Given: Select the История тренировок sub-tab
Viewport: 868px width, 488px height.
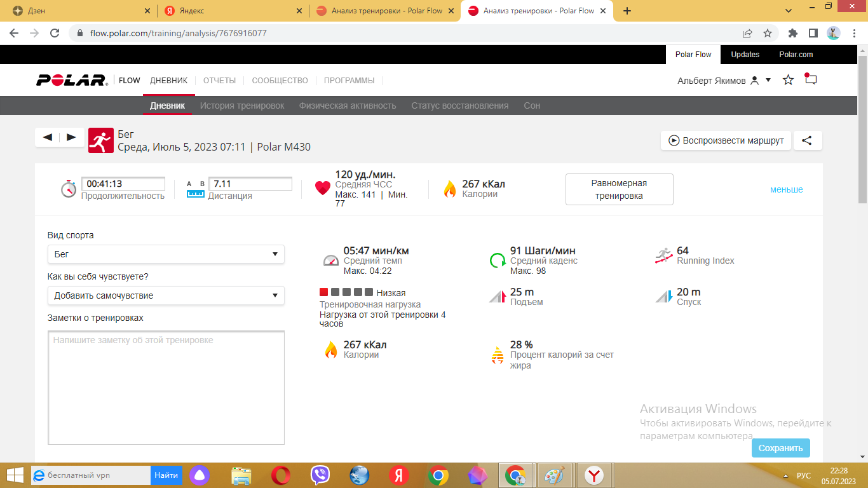Looking at the screenshot, I should [242, 105].
